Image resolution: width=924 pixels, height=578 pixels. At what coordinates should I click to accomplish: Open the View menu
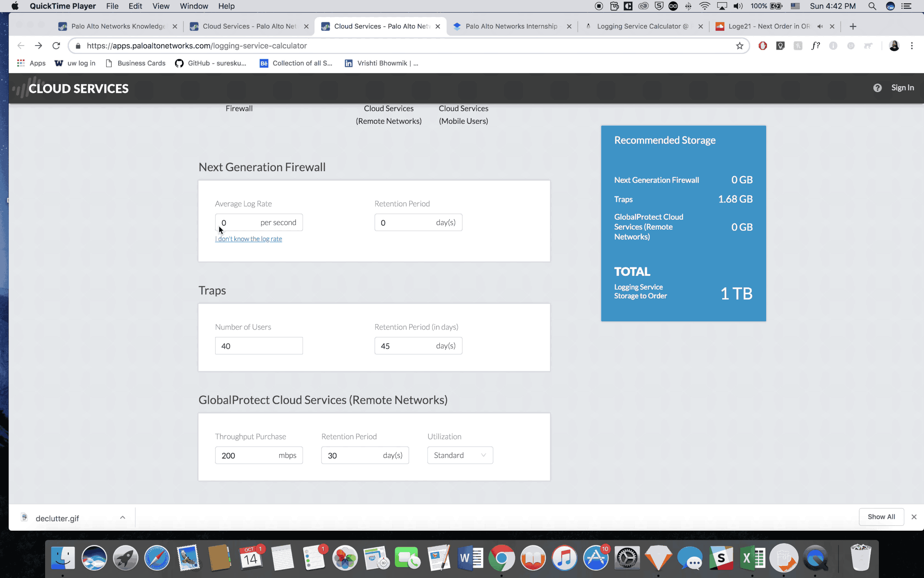[161, 6]
